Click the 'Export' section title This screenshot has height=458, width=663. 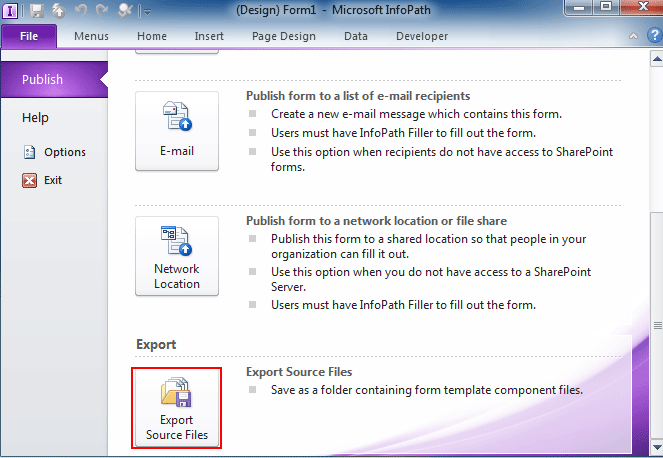(x=156, y=345)
